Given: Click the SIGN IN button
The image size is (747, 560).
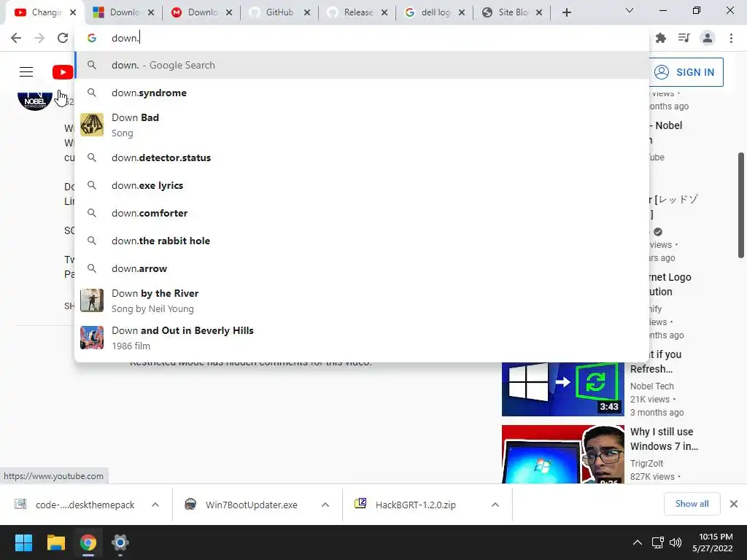Looking at the screenshot, I should tap(686, 72).
